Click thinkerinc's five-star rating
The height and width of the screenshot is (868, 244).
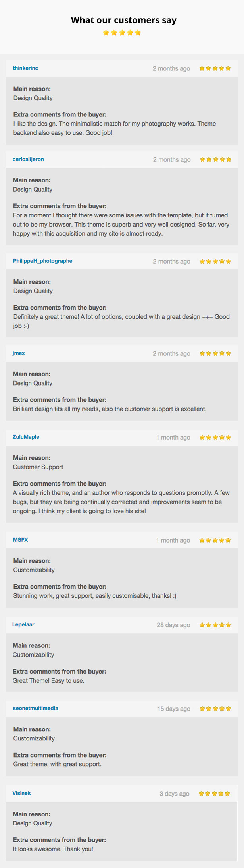215,68
